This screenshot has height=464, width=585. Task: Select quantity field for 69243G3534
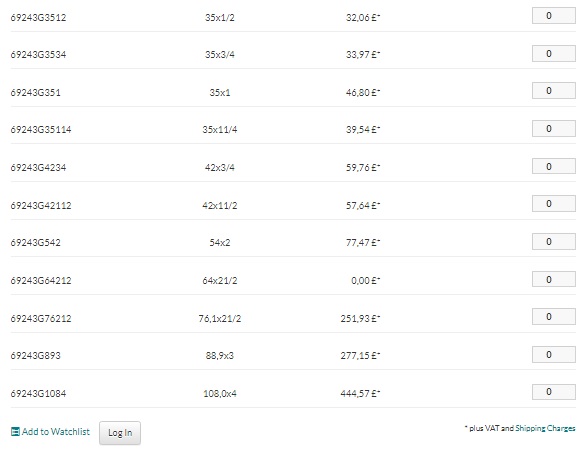tap(554, 53)
